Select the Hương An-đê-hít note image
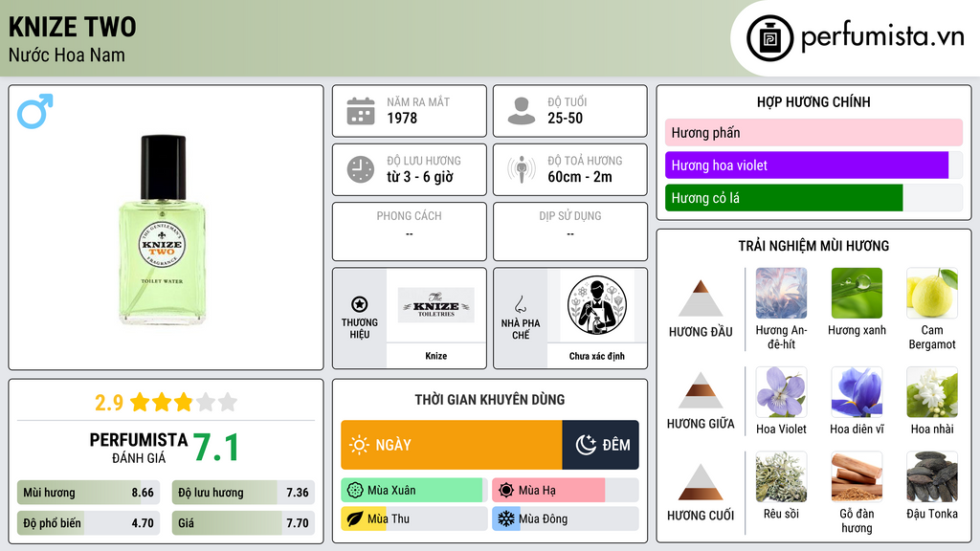Viewport: 980px width, 551px height. coord(781,293)
